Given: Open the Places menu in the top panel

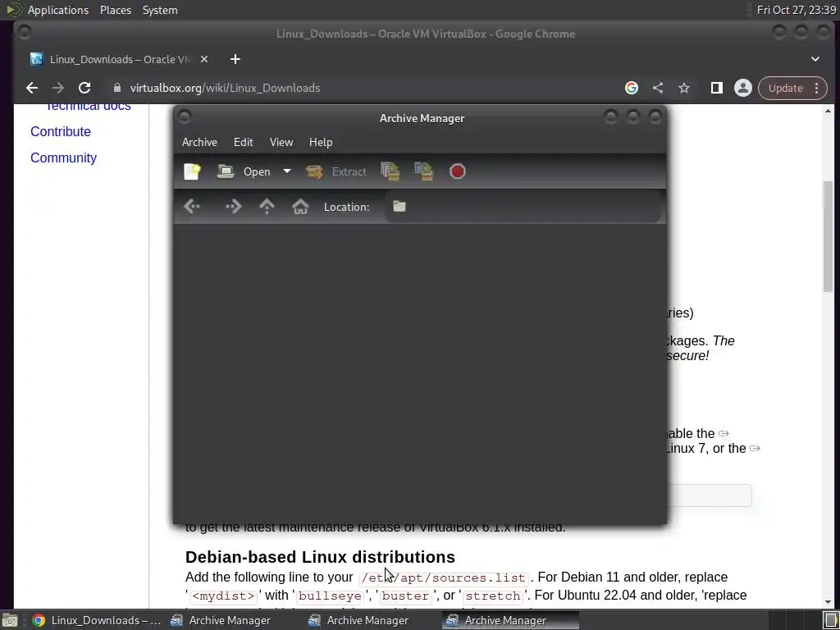Looking at the screenshot, I should point(116,10).
